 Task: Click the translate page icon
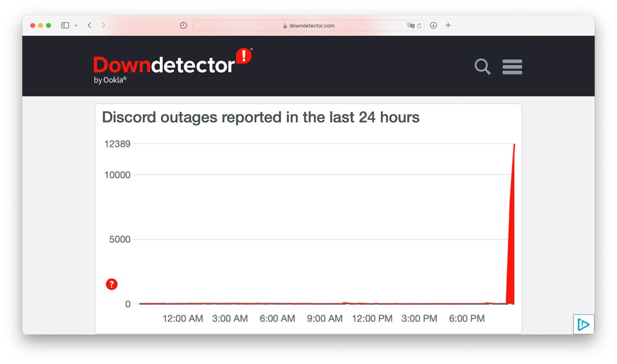coord(410,26)
